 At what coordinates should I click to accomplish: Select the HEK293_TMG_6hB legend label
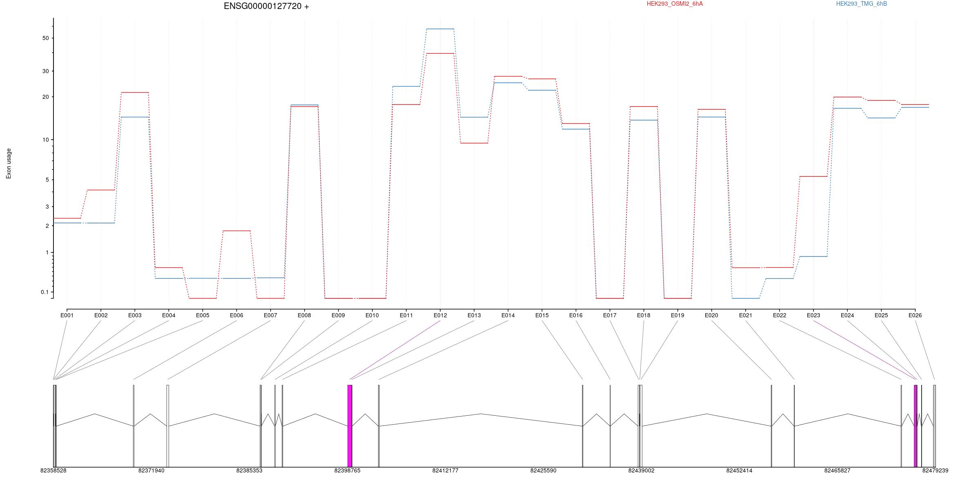862,4
